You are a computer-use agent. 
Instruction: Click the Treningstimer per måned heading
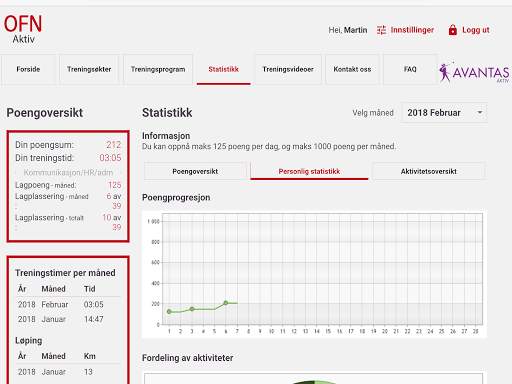pos(65,273)
